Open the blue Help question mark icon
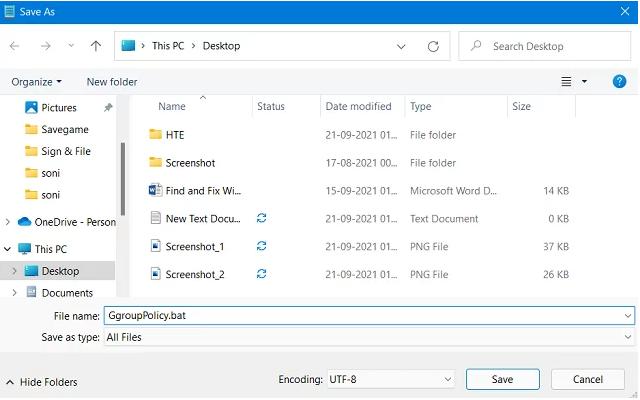 point(619,81)
